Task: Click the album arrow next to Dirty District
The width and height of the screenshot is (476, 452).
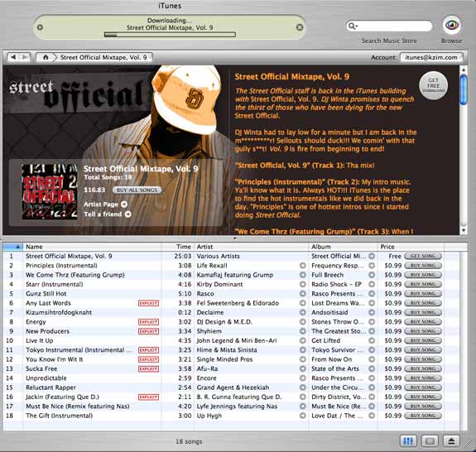Action: (372, 397)
